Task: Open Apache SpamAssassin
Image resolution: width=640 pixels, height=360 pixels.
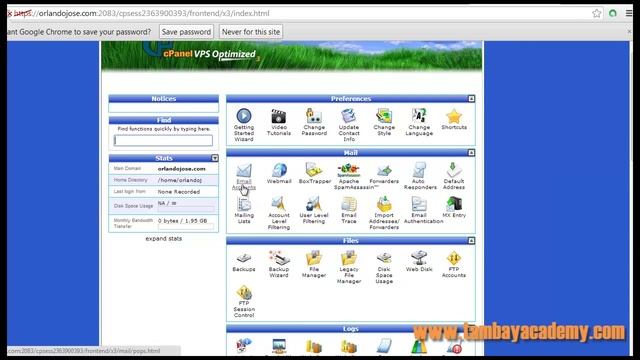Action: (350, 176)
